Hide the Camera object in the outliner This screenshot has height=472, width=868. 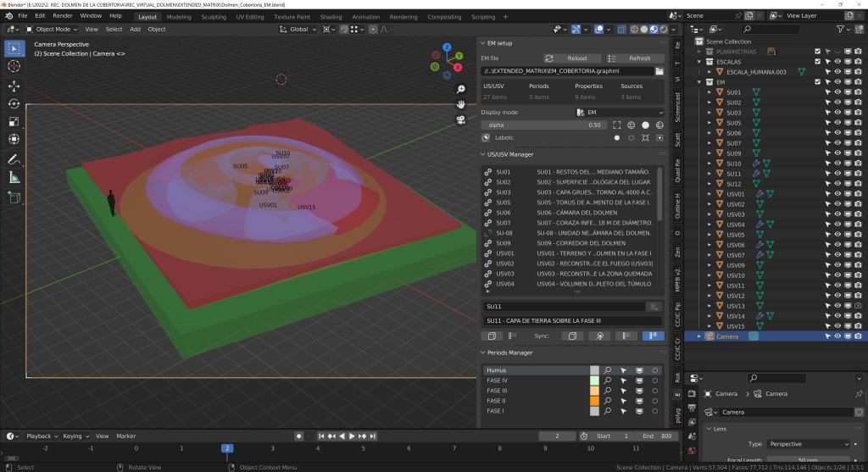(837, 336)
